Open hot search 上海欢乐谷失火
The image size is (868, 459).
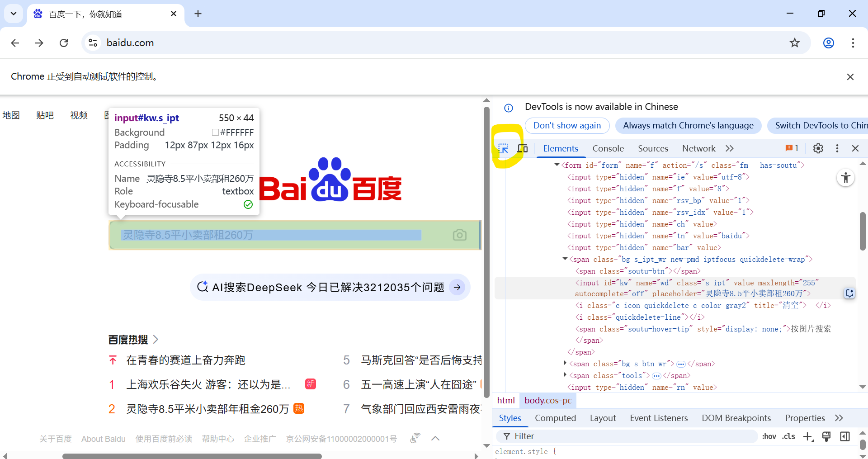208,384
